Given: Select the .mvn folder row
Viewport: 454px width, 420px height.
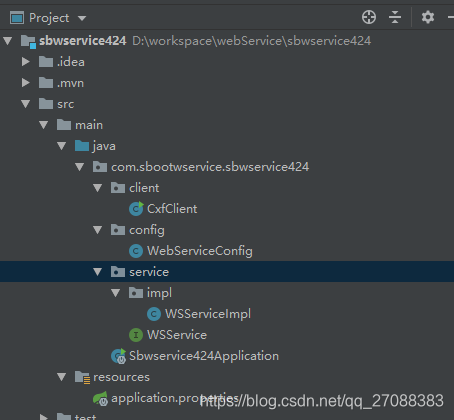Looking at the screenshot, I should 70,83.
